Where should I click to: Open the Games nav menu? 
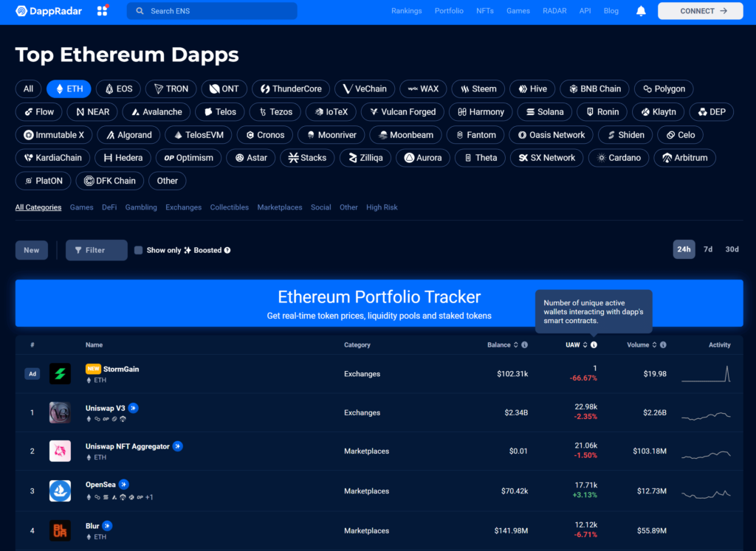pos(518,10)
